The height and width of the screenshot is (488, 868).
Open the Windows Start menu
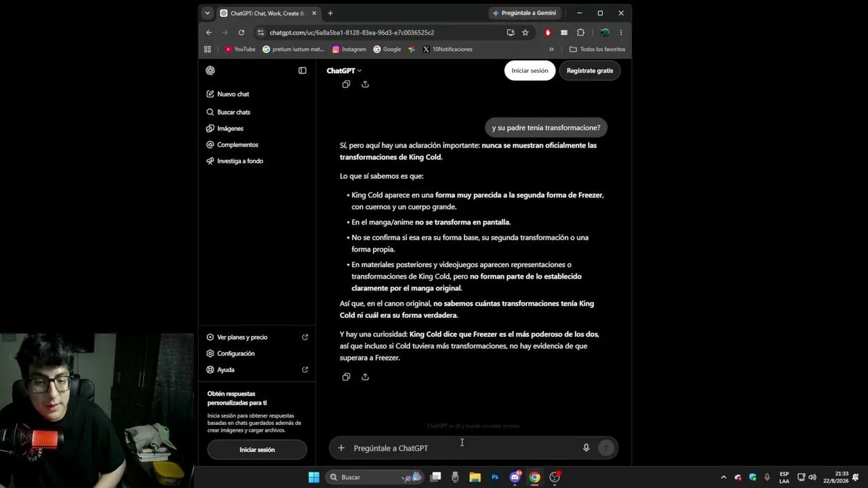click(x=314, y=477)
